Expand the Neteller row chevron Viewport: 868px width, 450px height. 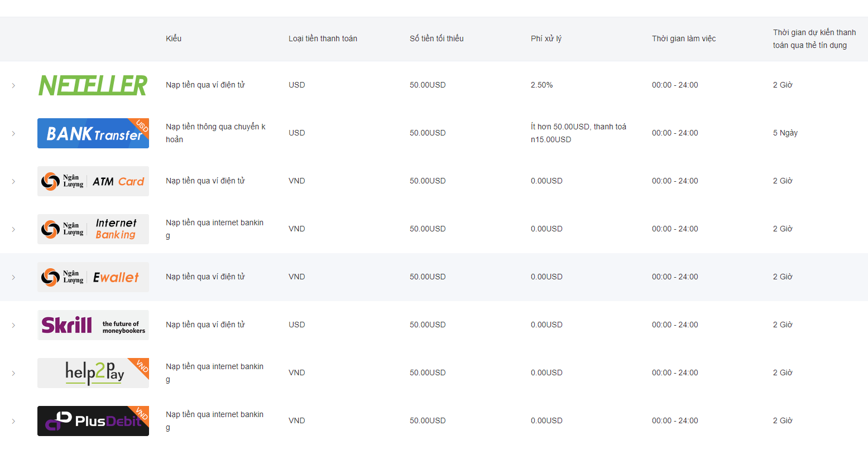tap(13, 85)
